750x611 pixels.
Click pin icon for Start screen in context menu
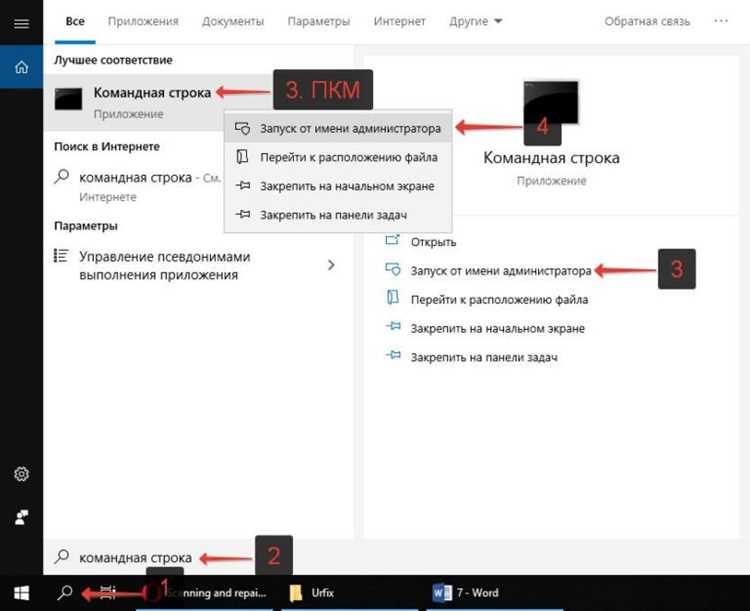tap(243, 185)
